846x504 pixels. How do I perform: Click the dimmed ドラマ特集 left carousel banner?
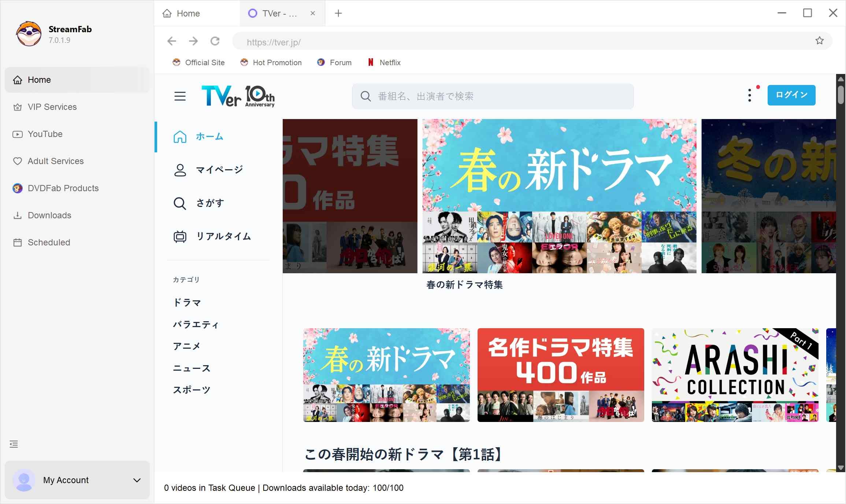click(350, 196)
